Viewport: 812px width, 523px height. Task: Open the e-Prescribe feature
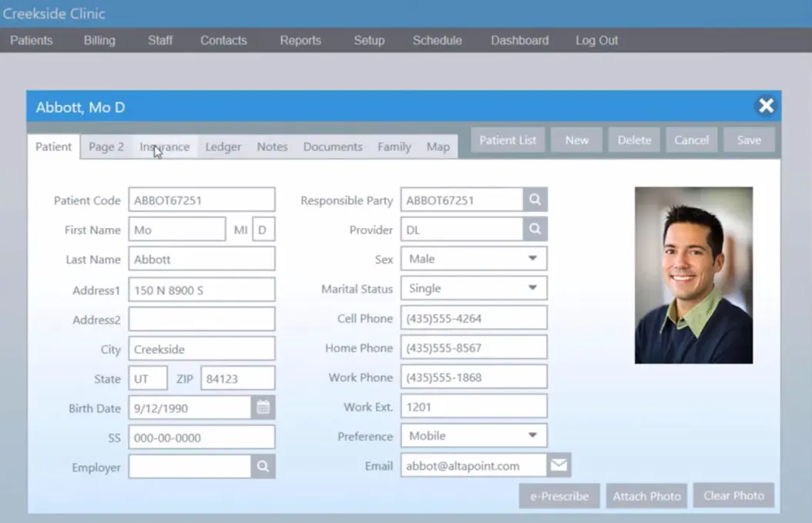click(559, 495)
